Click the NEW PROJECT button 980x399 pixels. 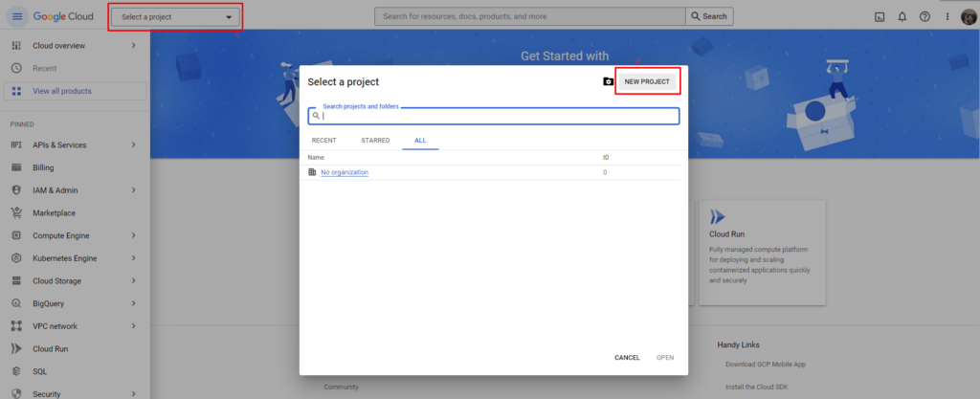pyautogui.click(x=647, y=81)
